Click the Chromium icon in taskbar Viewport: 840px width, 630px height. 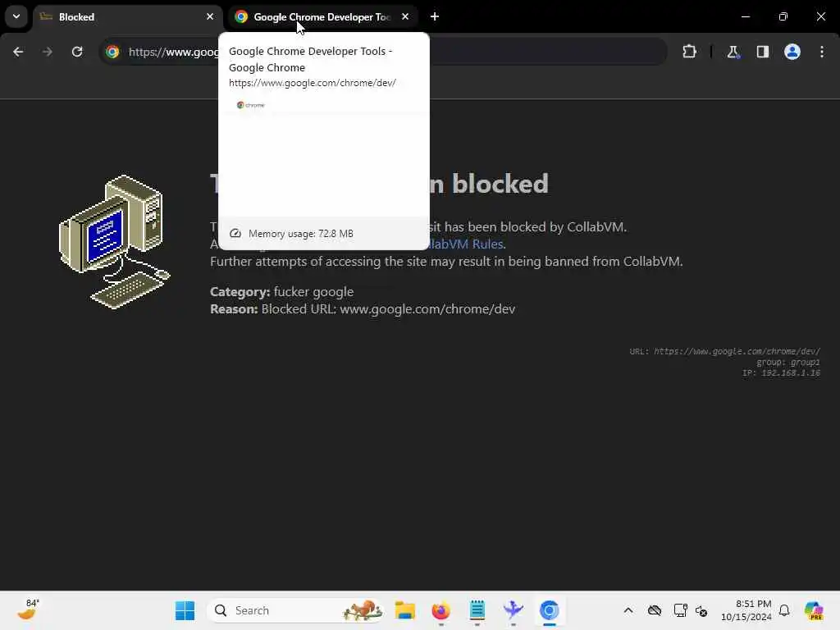(549, 610)
